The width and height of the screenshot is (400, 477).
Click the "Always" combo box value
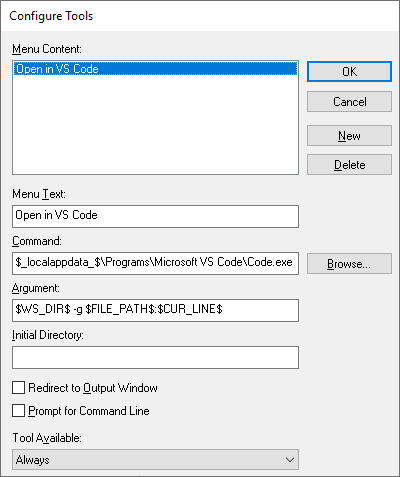click(33, 460)
